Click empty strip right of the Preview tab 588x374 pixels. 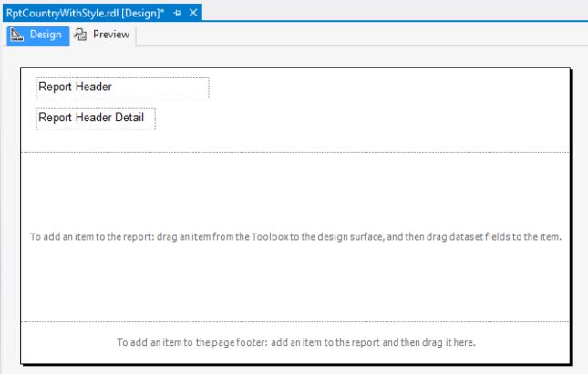[x=365, y=35]
